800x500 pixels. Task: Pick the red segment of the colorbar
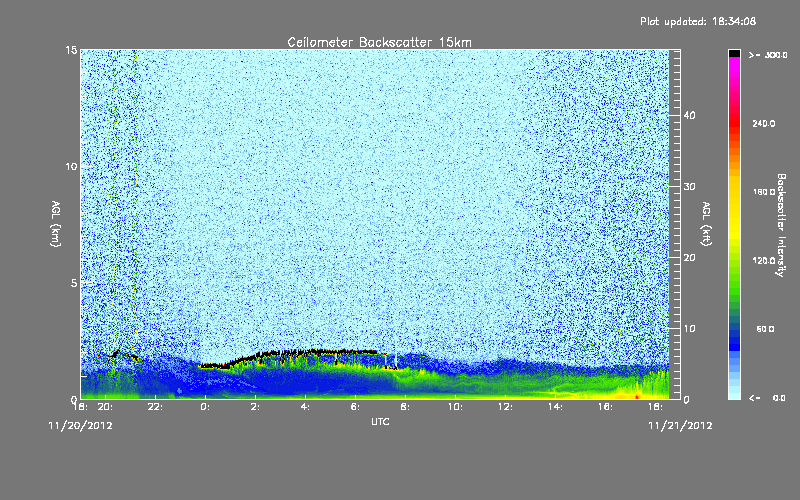(x=734, y=124)
